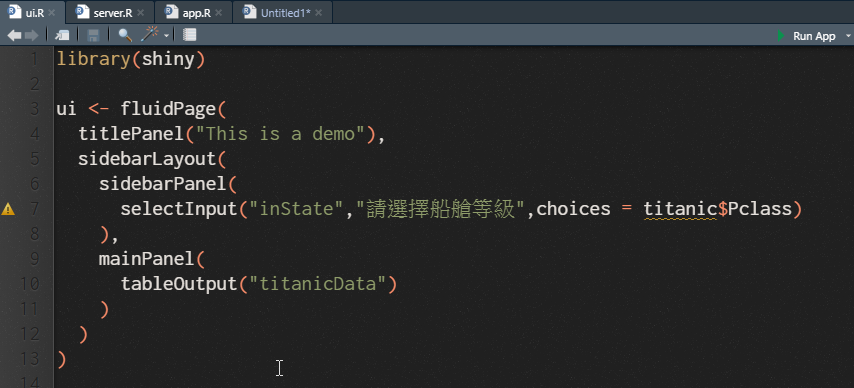Click 'fluidPage' function on line 3
854x388 pixels.
[168, 109]
